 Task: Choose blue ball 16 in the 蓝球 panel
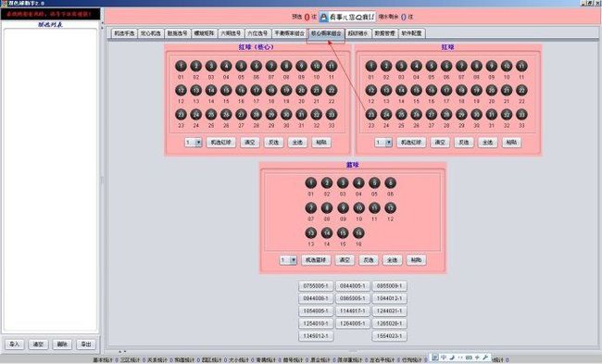tap(358, 233)
